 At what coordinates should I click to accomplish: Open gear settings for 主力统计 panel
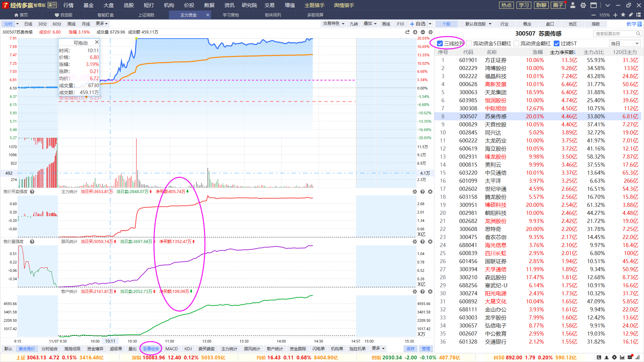pyautogui.click(x=415, y=192)
